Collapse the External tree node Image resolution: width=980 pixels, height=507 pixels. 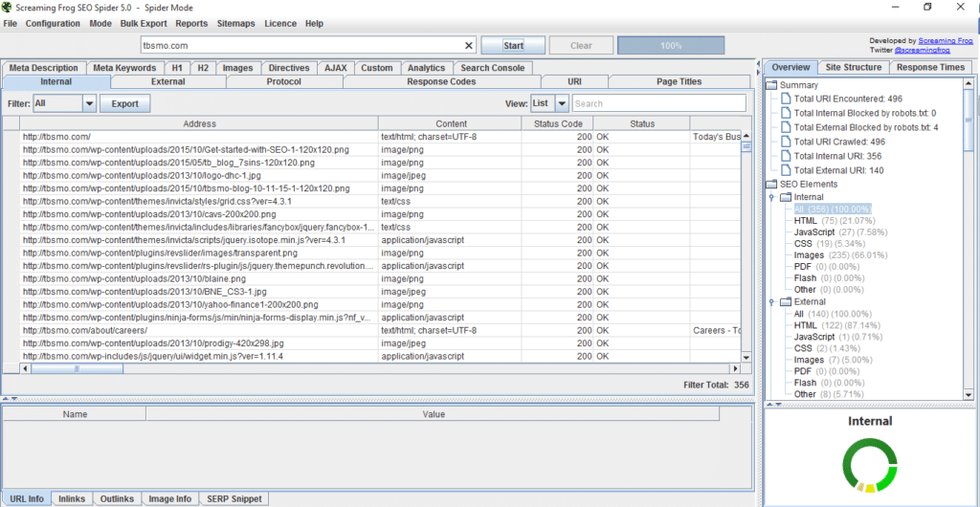coord(772,302)
